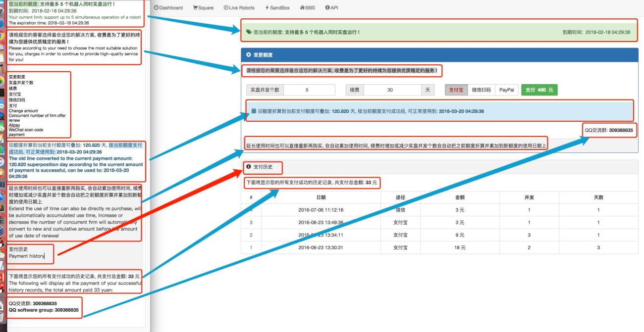Screen dimensions: 644x332
Task: Click the QQ交流群: 309368835 text on the right
Action: tap(609, 130)
